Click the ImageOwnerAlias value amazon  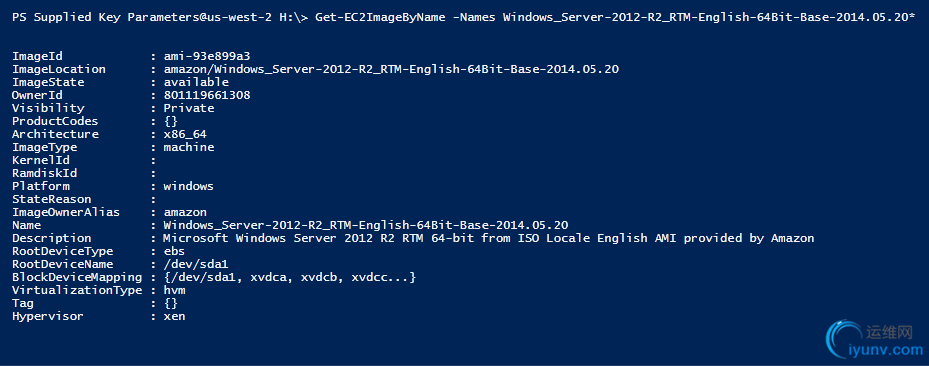pos(185,213)
